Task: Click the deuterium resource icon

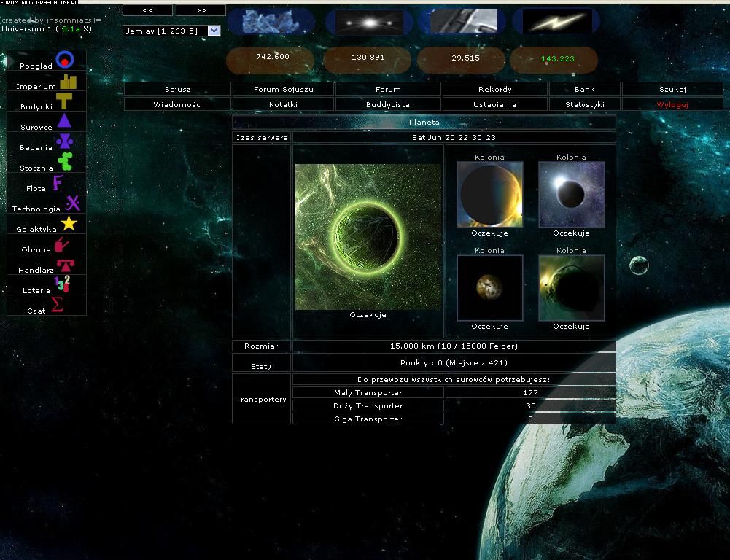Action: 463,21
